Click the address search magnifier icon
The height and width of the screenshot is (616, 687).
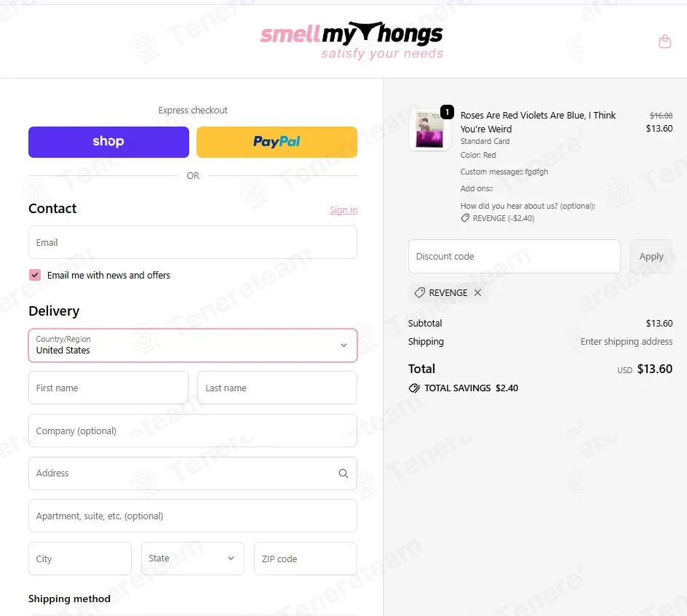[343, 473]
